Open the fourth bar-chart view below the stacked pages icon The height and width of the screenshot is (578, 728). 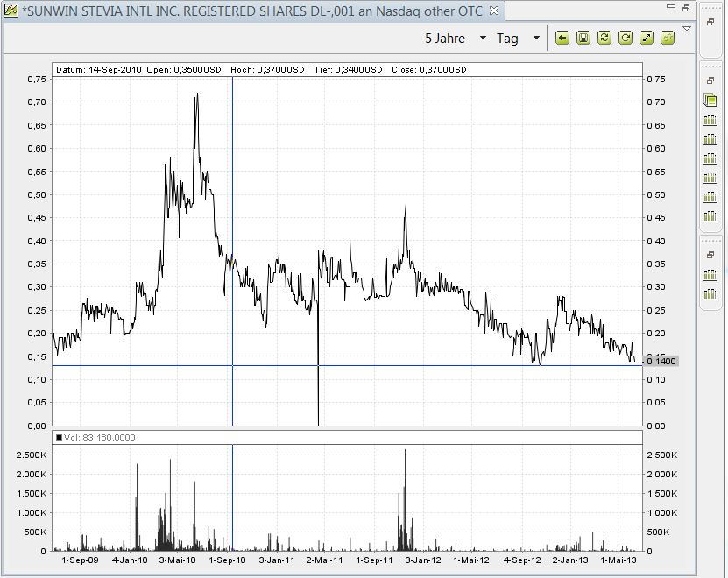click(x=710, y=178)
